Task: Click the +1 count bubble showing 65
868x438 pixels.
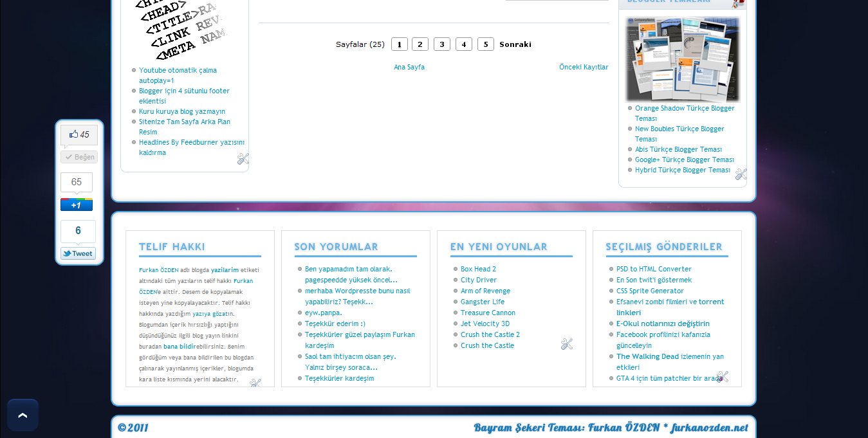Action: pos(77,182)
